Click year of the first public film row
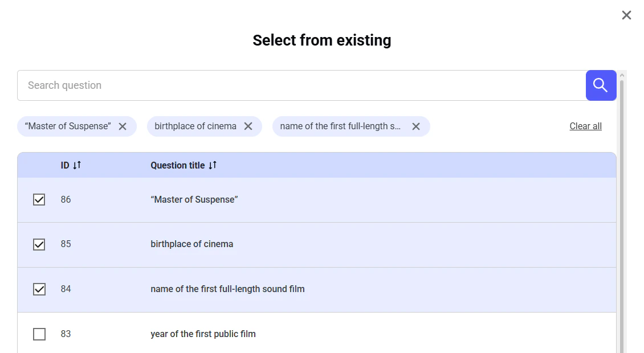644x353 pixels. coord(203,334)
